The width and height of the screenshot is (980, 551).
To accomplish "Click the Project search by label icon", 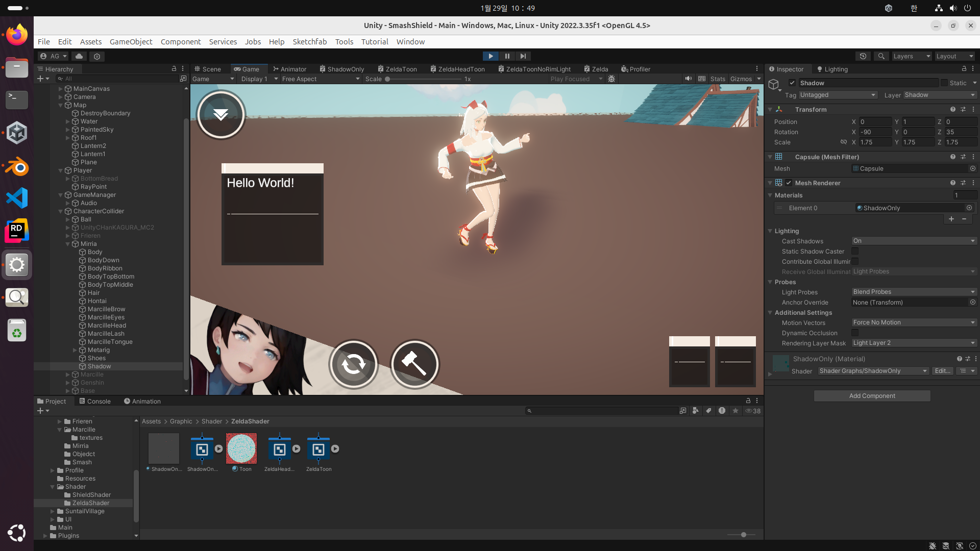I will (x=708, y=411).
